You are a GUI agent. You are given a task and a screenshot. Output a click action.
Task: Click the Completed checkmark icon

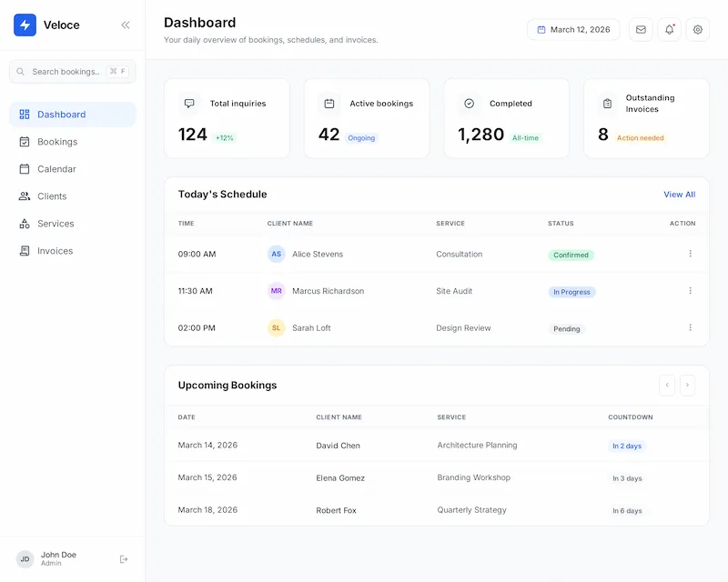pos(469,104)
